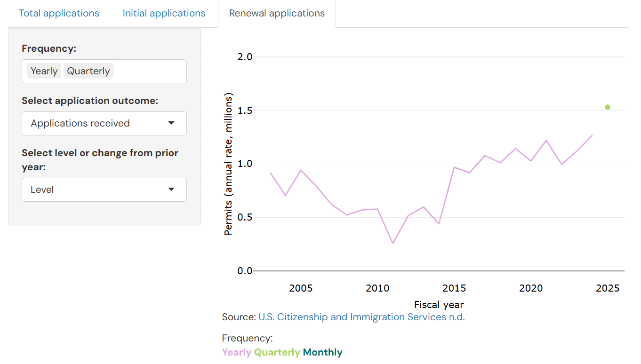Expand the level or change selector

pos(104,190)
